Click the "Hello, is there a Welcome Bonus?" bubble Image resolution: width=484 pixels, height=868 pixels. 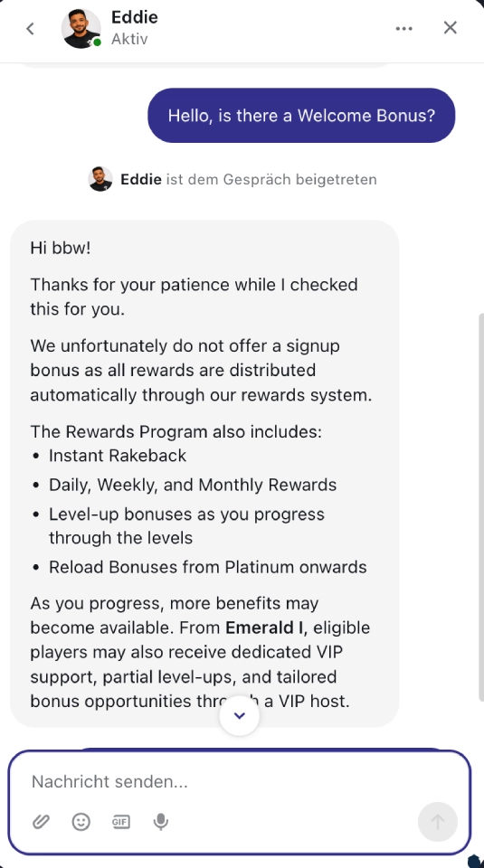301,116
